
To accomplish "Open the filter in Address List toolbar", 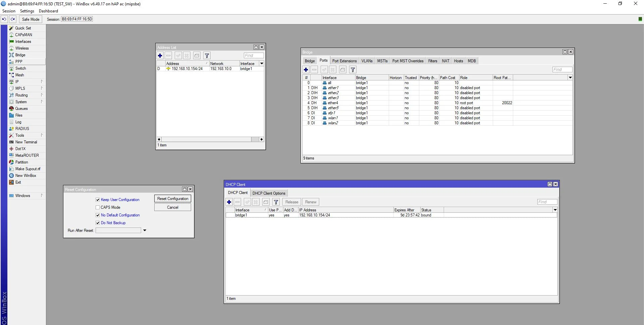I will (x=207, y=56).
